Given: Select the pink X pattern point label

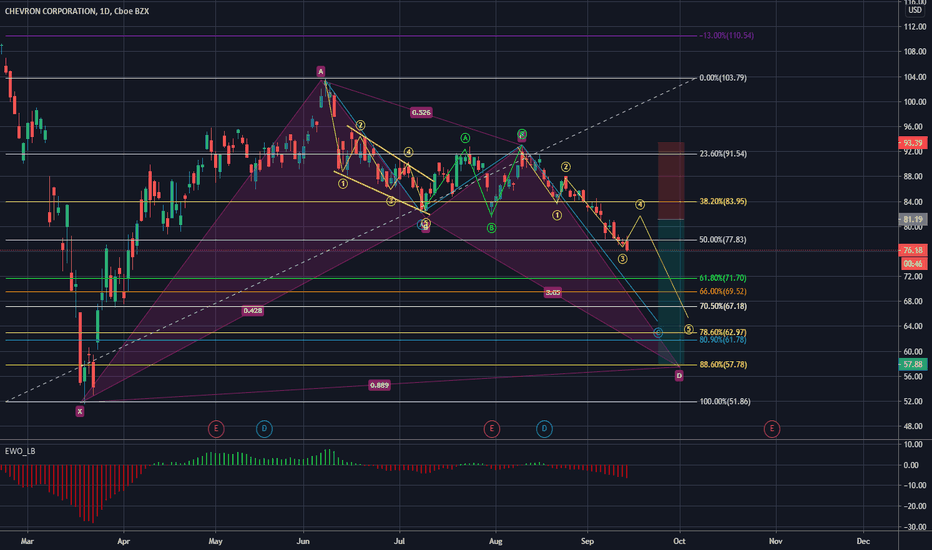Looking at the screenshot, I should tap(80, 411).
